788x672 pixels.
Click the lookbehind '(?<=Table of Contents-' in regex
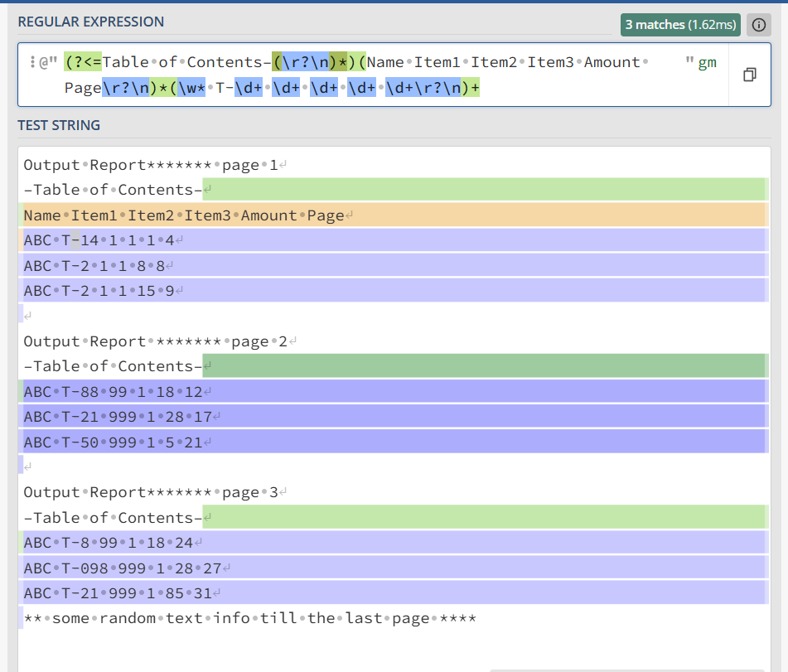[x=168, y=62]
